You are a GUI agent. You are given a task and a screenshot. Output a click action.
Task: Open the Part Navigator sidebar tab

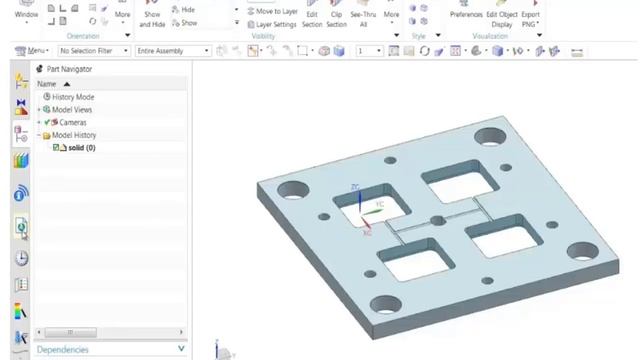point(21,134)
